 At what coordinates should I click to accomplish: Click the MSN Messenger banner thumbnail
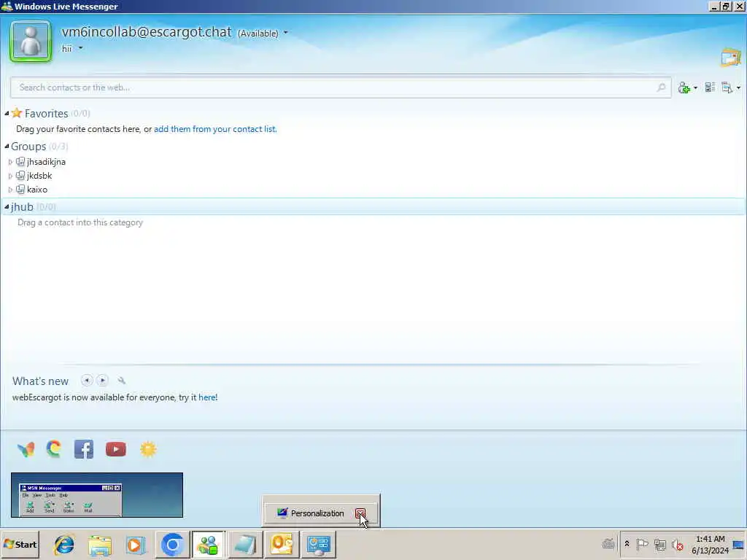97,495
